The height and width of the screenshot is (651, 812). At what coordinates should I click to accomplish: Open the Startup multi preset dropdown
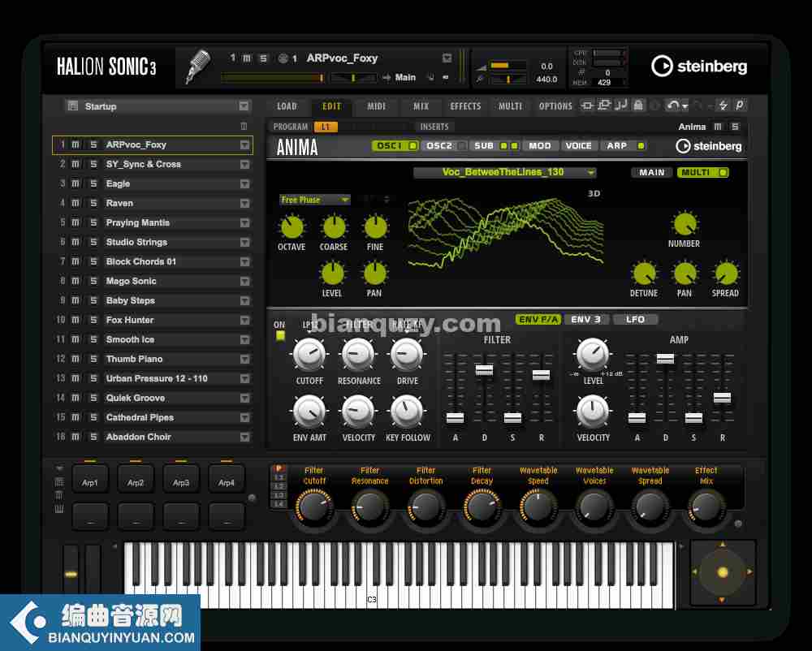click(244, 106)
